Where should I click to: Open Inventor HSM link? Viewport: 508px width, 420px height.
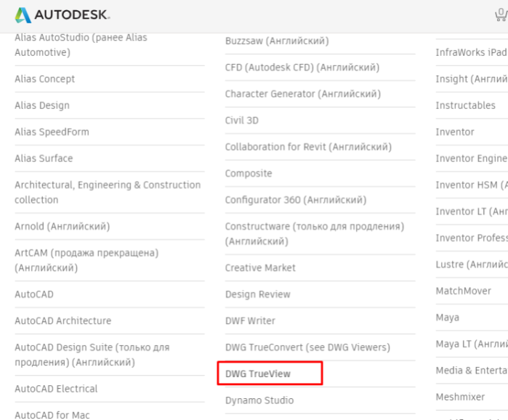472,185
